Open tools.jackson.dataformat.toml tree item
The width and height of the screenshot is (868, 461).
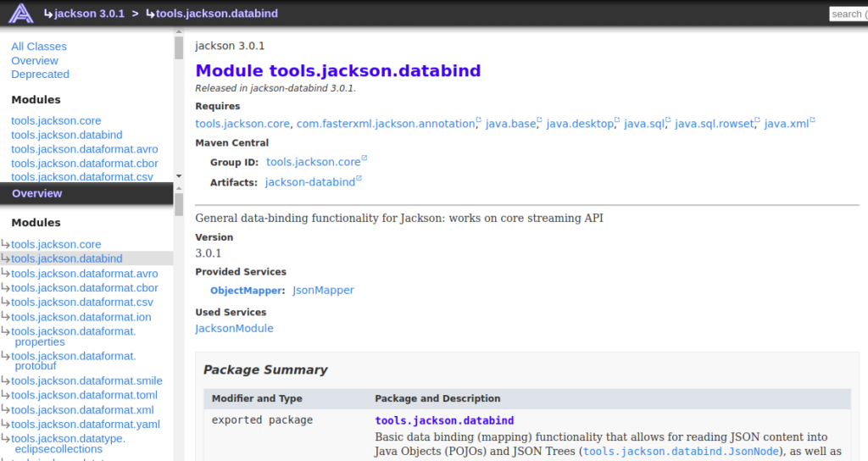(x=84, y=395)
